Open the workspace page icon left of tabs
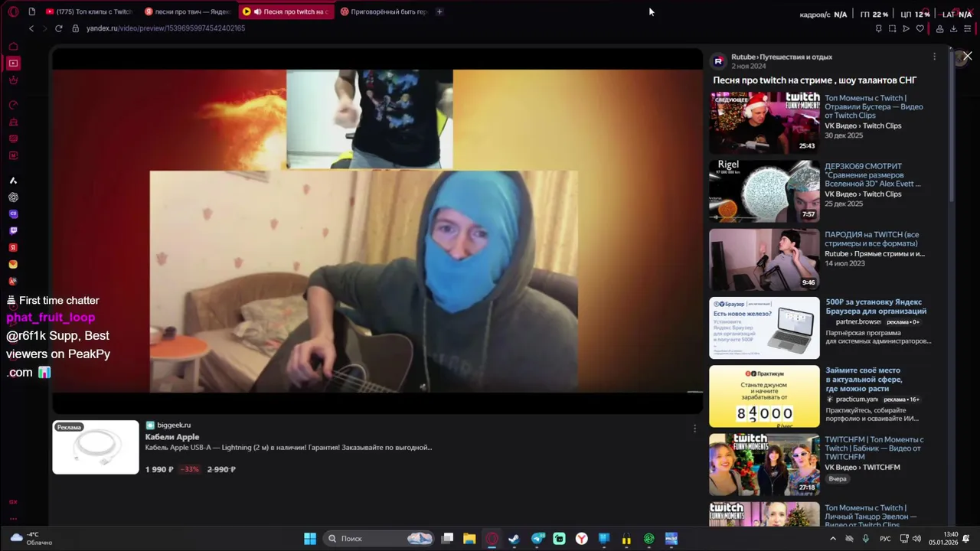 pos(31,11)
